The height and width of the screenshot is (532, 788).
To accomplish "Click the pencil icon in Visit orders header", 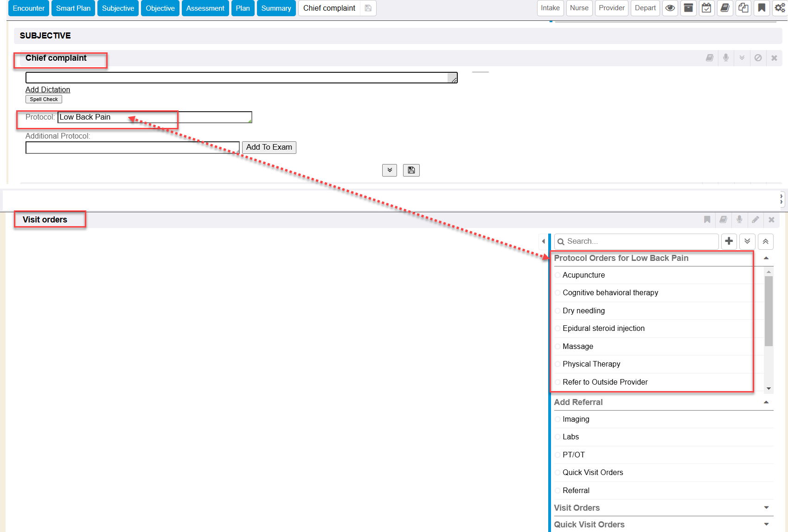I will click(x=756, y=220).
